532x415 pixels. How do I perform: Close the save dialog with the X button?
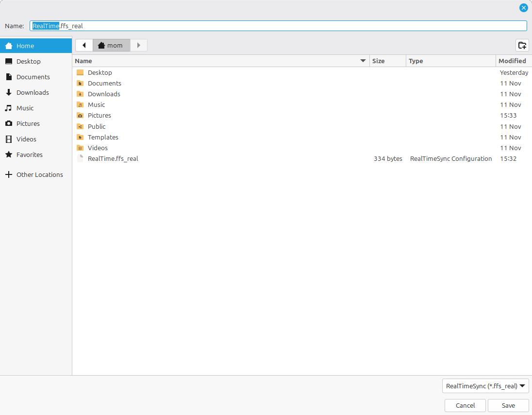coord(524,8)
